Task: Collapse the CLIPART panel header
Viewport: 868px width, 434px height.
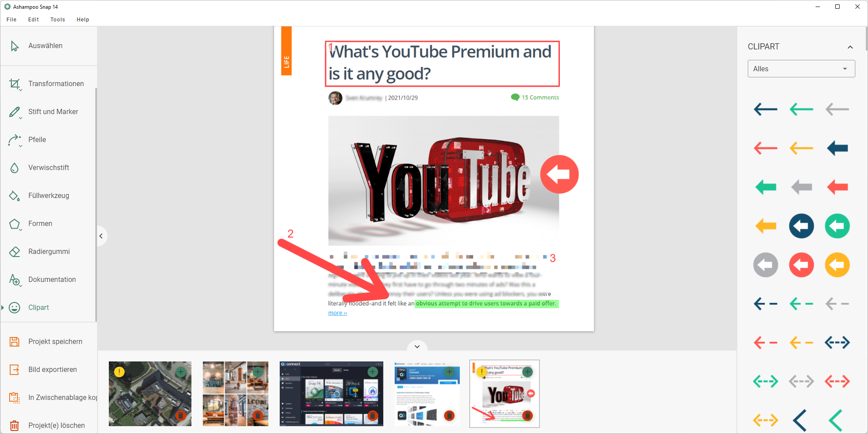Action: (850, 47)
